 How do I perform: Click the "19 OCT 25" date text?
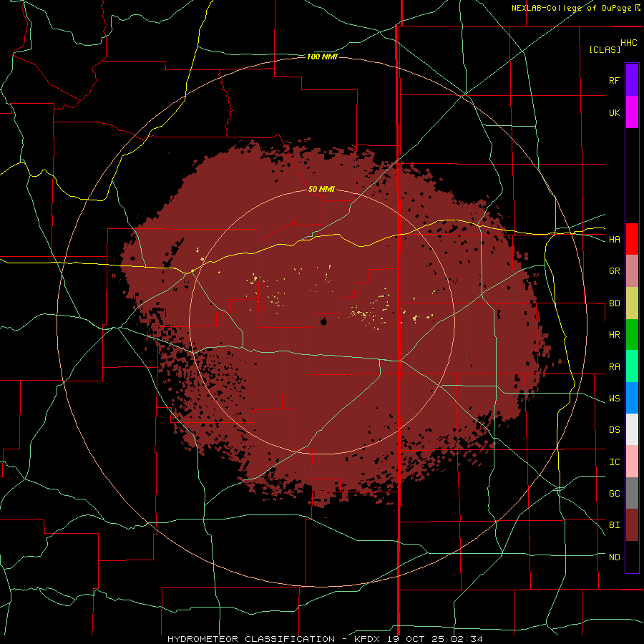pos(417,639)
